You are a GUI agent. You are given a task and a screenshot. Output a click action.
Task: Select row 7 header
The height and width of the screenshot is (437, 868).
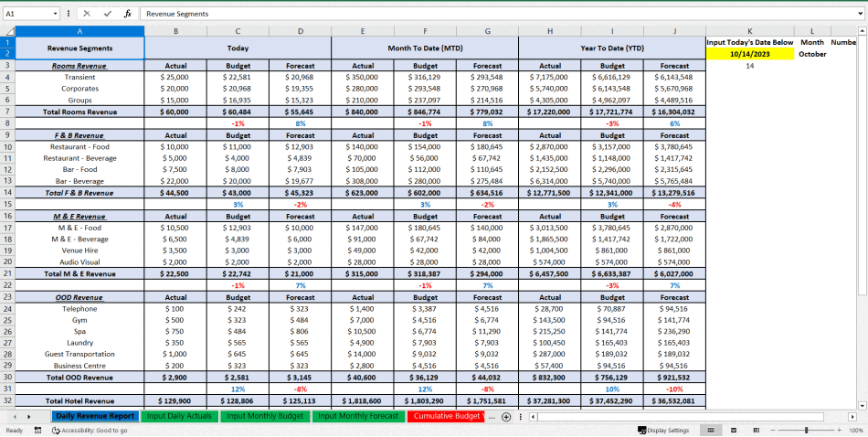(x=7, y=112)
